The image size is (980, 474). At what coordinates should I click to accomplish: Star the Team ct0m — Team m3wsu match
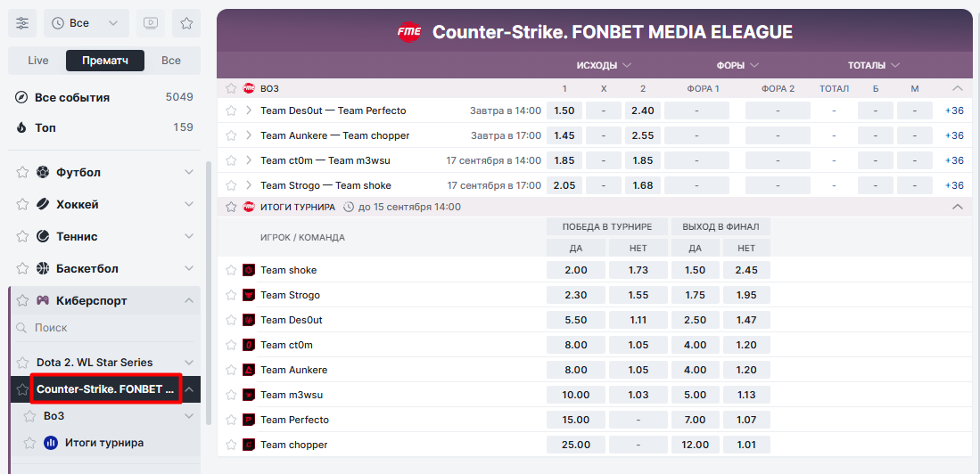coord(231,160)
